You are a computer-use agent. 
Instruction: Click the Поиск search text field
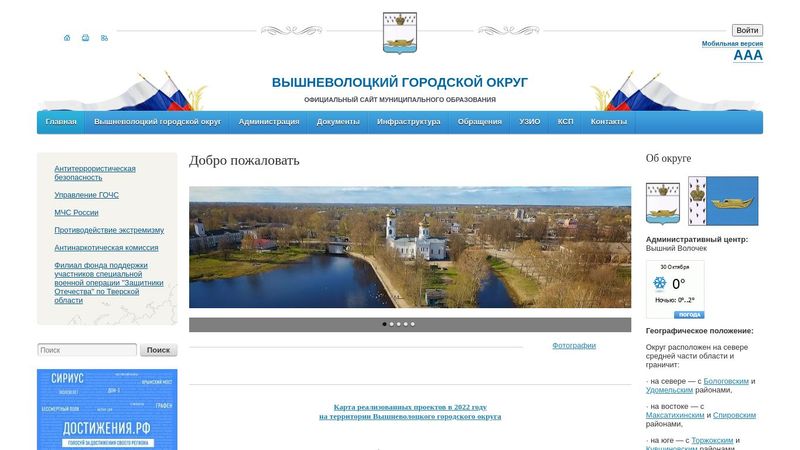87,350
